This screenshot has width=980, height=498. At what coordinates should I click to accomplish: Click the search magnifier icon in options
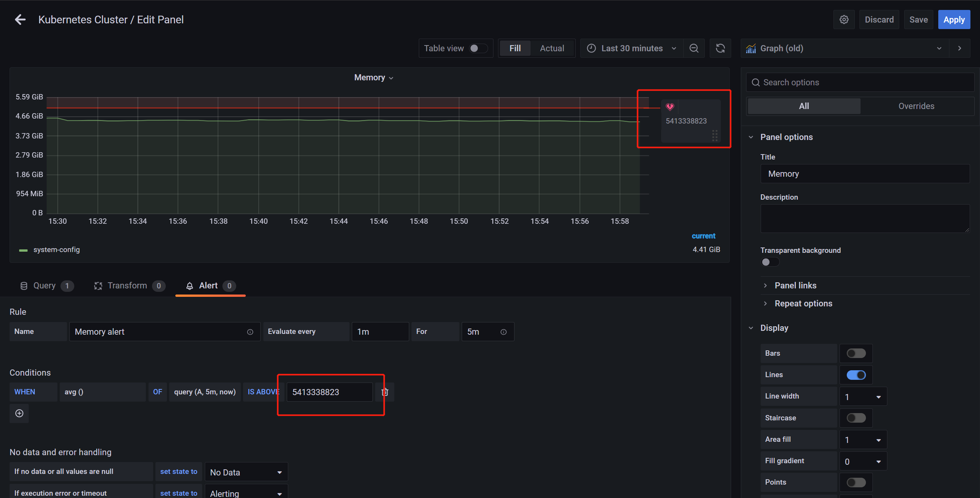tap(756, 83)
